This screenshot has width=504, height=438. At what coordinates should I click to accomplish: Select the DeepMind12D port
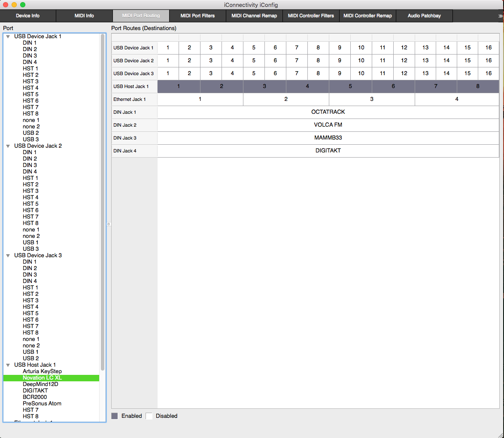pos(40,384)
